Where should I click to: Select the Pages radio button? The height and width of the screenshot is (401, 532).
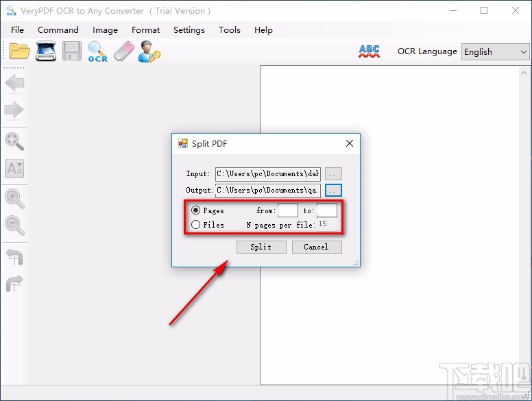coord(195,210)
